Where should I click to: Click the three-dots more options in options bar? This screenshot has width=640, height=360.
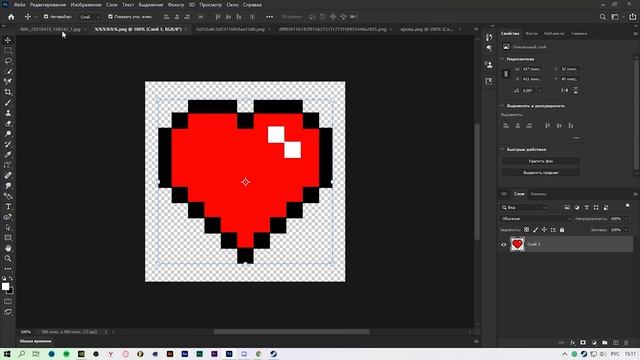(269, 17)
